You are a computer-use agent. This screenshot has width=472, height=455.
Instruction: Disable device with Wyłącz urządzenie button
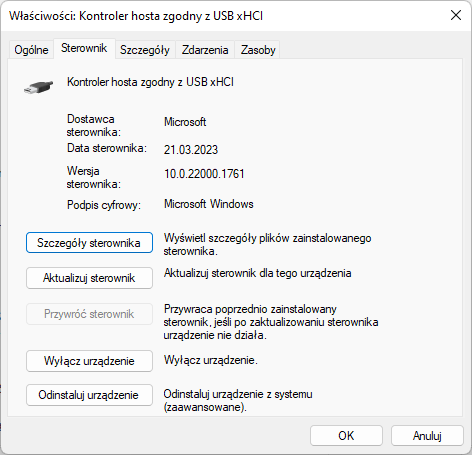pos(89,361)
